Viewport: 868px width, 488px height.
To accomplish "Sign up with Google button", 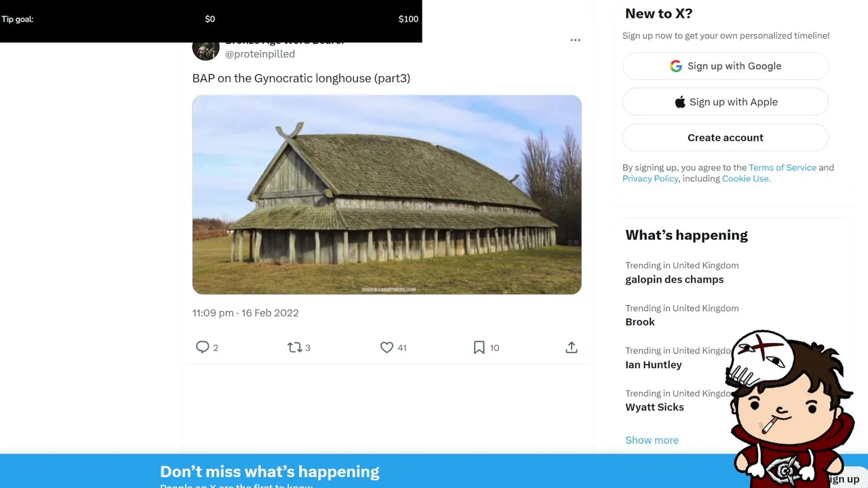I will pyautogui.click(x=725, y=66).
